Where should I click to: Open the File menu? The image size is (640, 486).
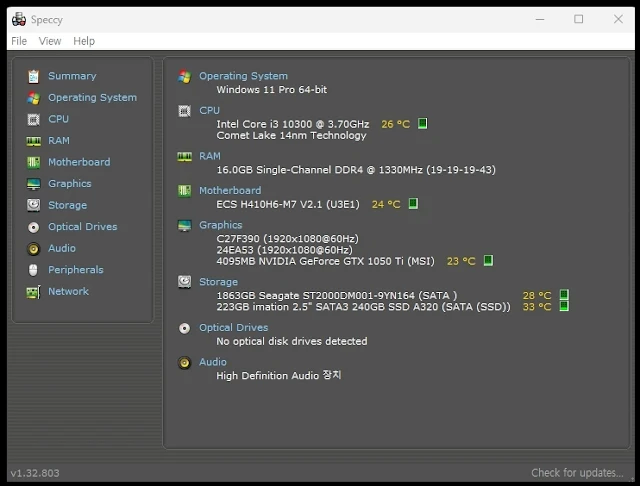(19, 41)
